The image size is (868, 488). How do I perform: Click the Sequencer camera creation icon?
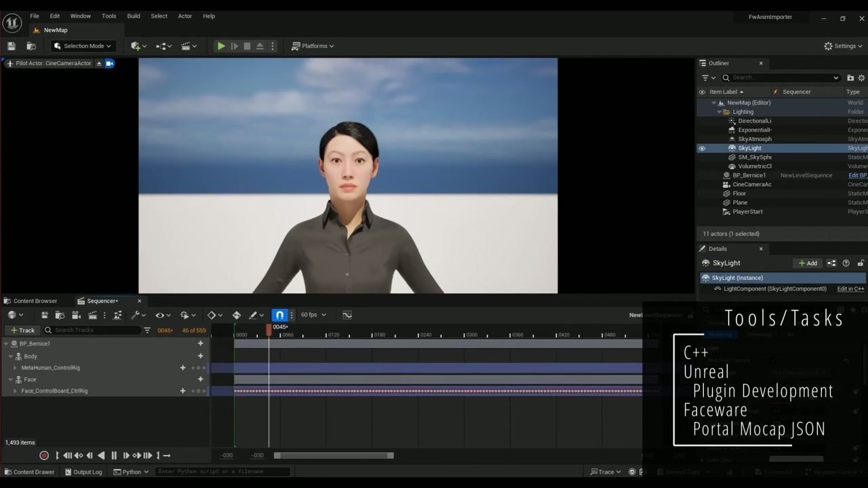coord(75,315)
